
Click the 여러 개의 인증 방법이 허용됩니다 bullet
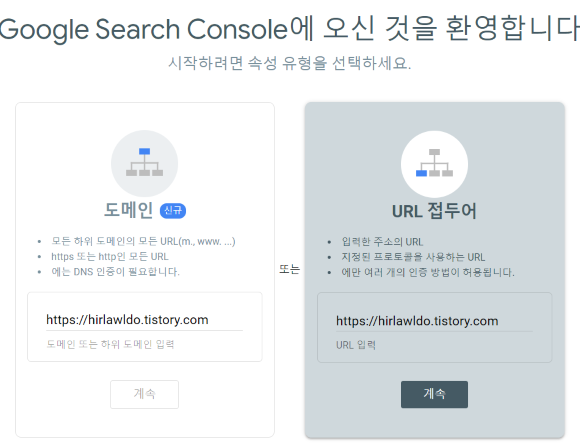tap(428, 273)
